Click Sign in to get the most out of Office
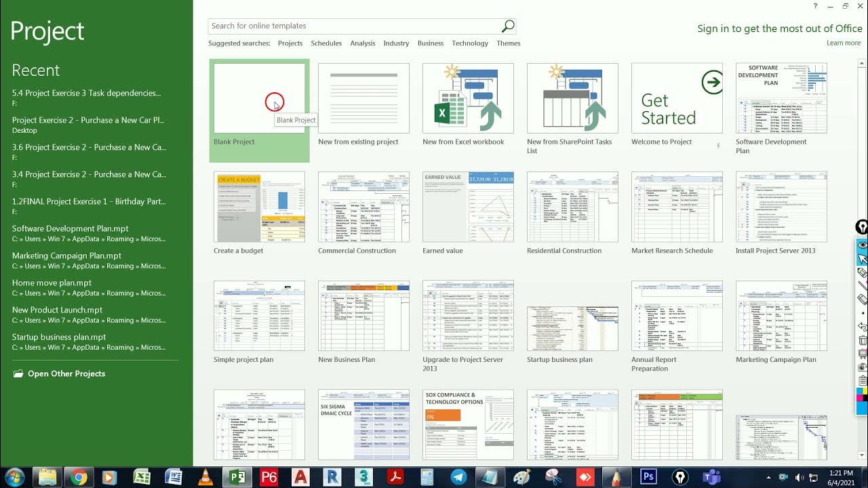 pos(780,28)
